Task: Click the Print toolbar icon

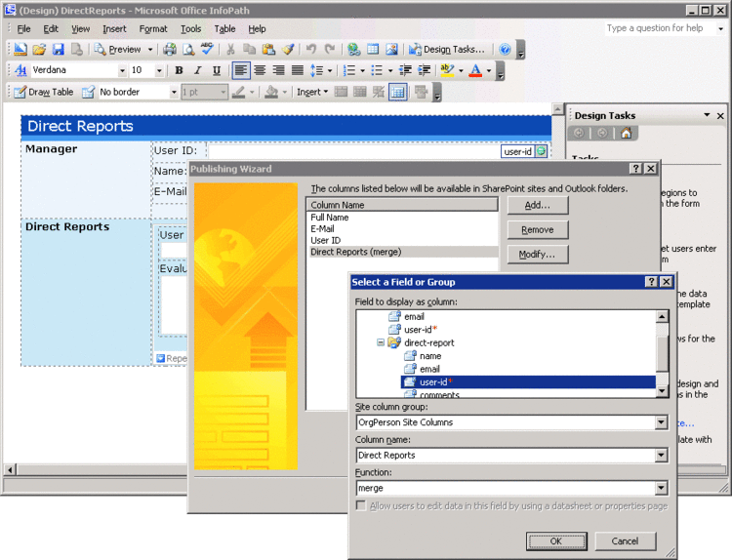Action: click(170, 49)
